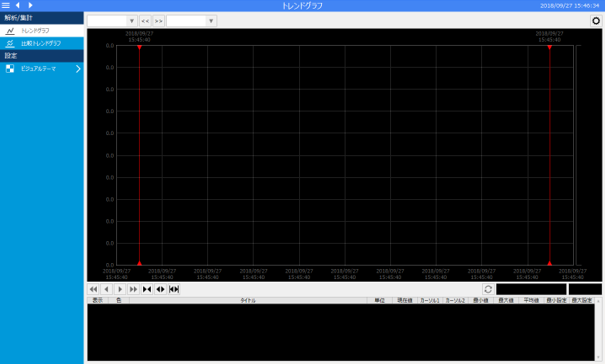605x364 pixels.
Task: Open the hamburger menu icon
Action: pyautogui.click(x=6, y=5)
